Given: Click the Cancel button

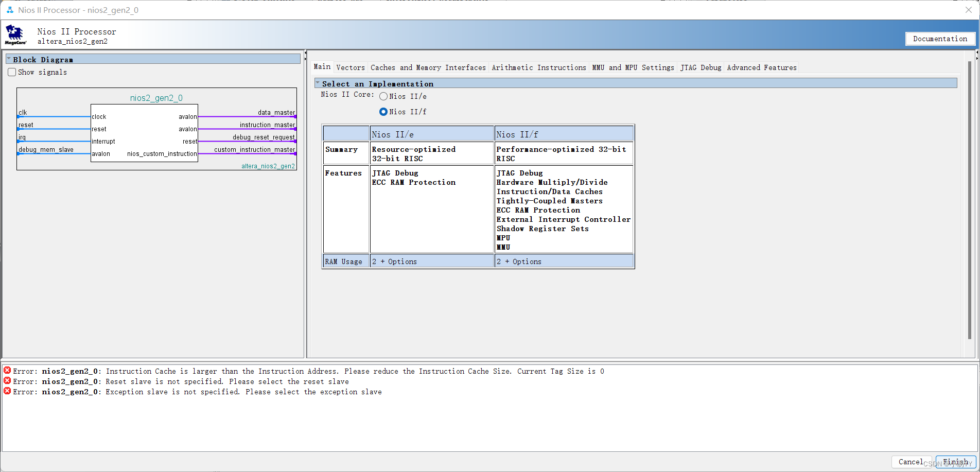Looking at the screenshot, I should coord(911,462).
